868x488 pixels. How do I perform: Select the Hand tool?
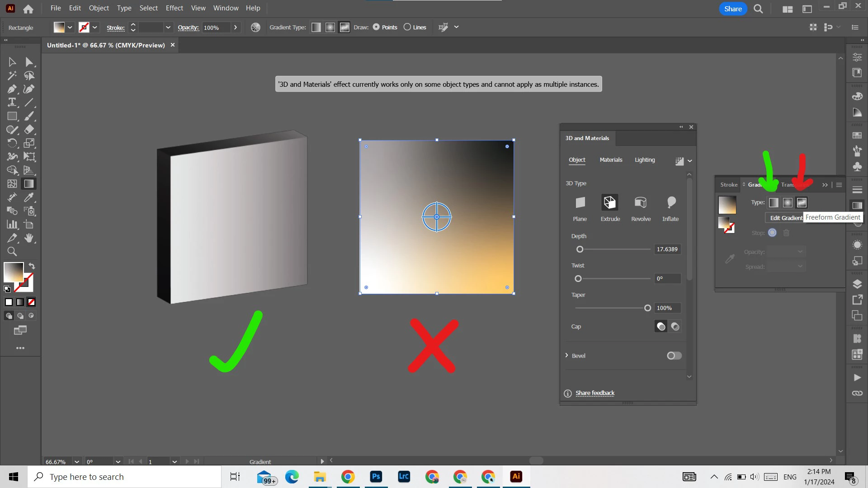click(x=29, y=238)
